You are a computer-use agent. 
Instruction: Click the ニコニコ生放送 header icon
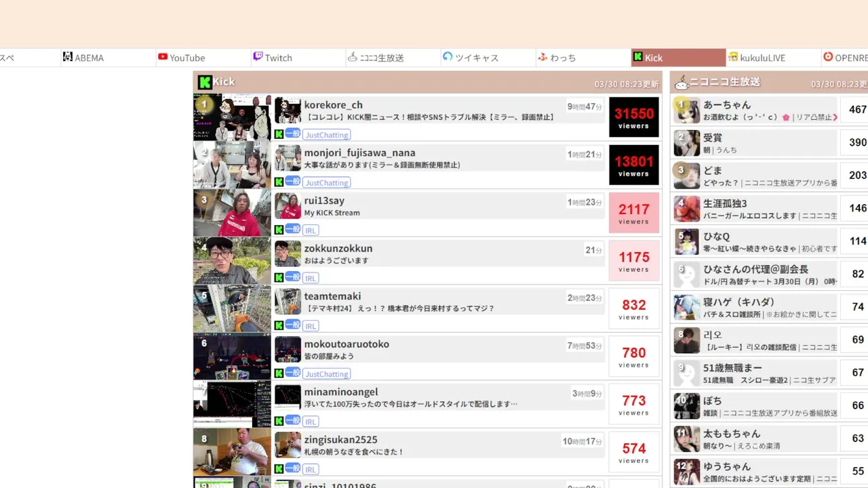point(681,83)
